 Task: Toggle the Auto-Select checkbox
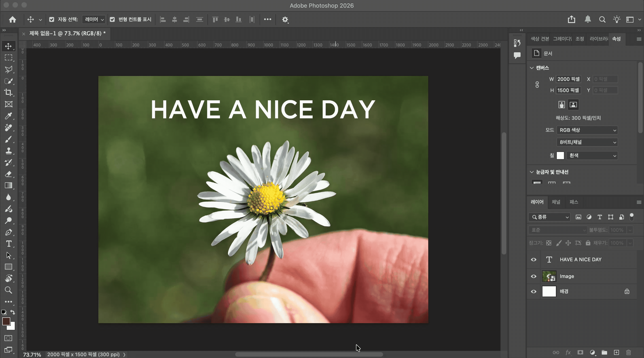pyautogui.click(x=51, y=19)
